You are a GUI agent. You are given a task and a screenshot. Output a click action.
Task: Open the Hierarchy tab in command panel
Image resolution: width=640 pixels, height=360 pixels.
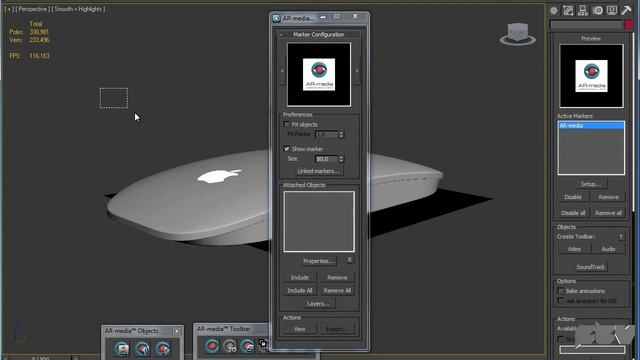[583, 11]
